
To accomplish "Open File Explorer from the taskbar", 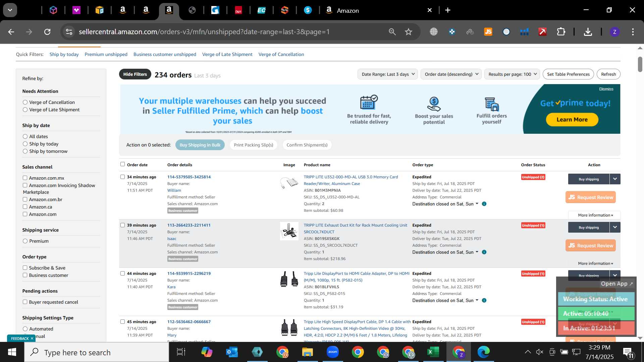I will [307, 352].
